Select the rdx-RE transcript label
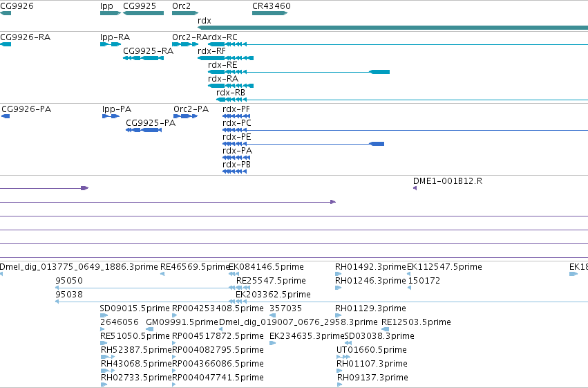 tap(222, 65)
